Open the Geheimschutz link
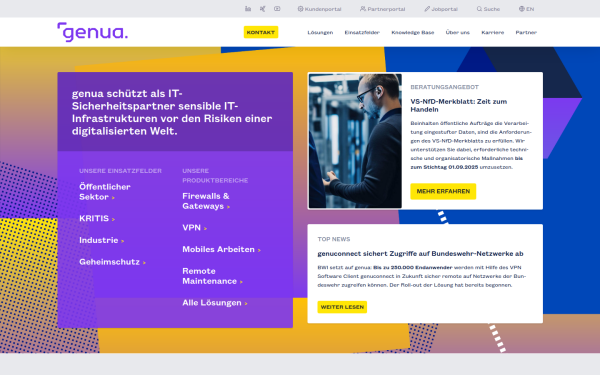This screenshot has height=375, width=600. (x=112, y=262)
